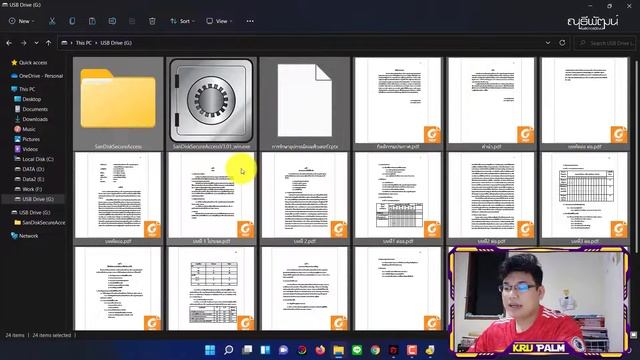Cut the selected files with the scissors icon
640x360 pixels.
click(52, 21)
